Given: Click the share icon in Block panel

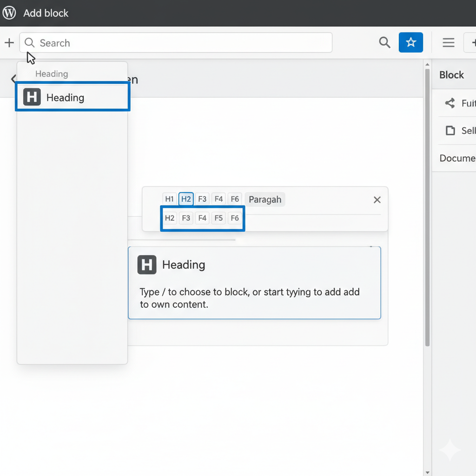Looking at the screenshot, I should click(x=450, y=103).
